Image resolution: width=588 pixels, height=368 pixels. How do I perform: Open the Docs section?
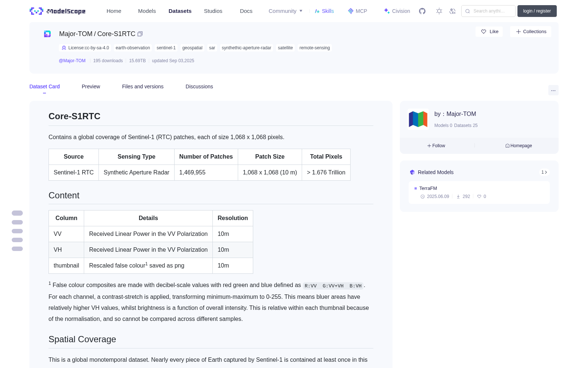(x=246, y=11)
